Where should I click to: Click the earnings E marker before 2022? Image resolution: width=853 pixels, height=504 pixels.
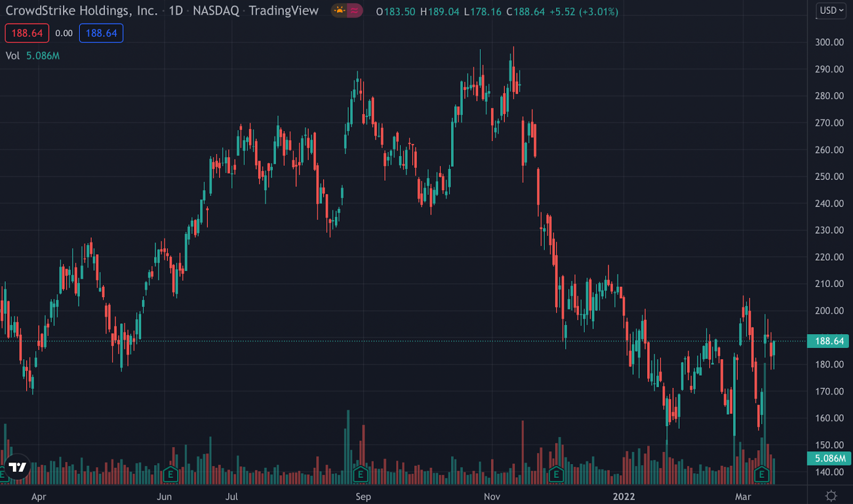click(556, 474)
